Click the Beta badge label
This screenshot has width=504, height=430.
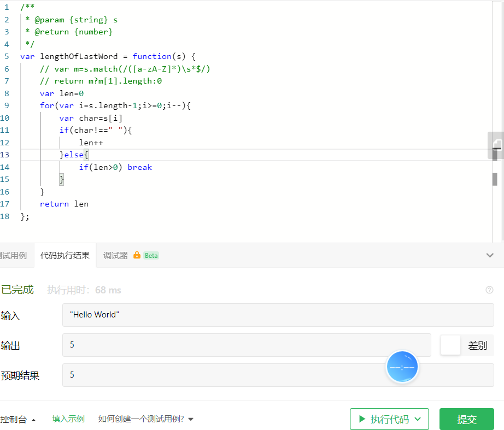(151, 256)
